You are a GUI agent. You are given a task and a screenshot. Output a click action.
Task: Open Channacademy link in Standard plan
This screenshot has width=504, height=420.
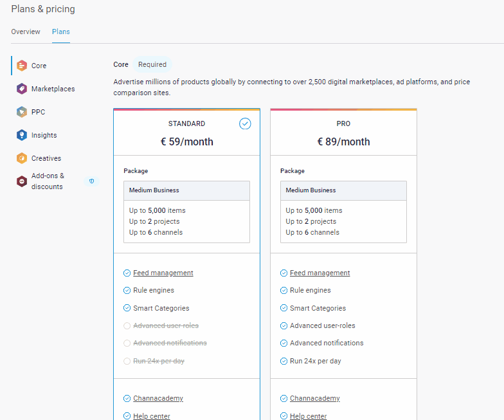158,398
